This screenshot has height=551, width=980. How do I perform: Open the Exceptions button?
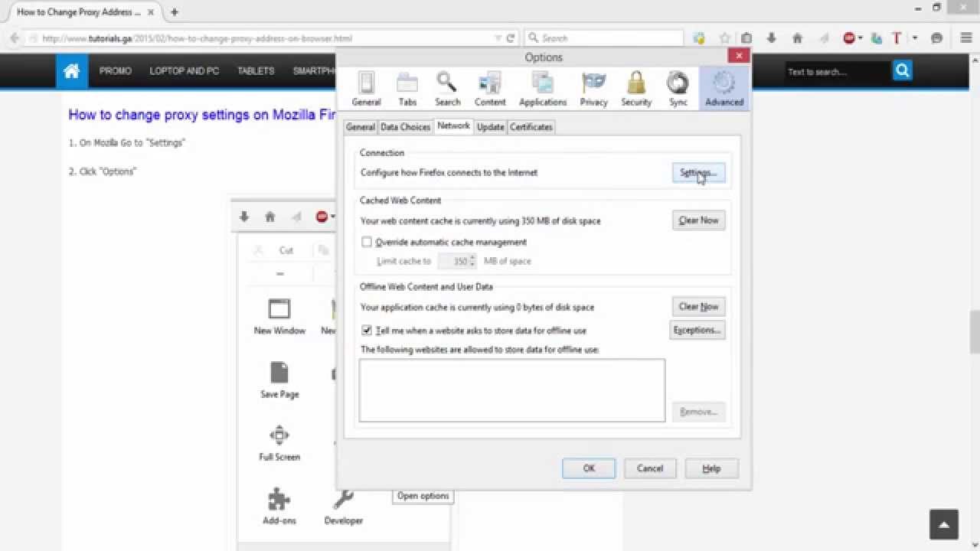pyautogui.click(x=697, y=331)
